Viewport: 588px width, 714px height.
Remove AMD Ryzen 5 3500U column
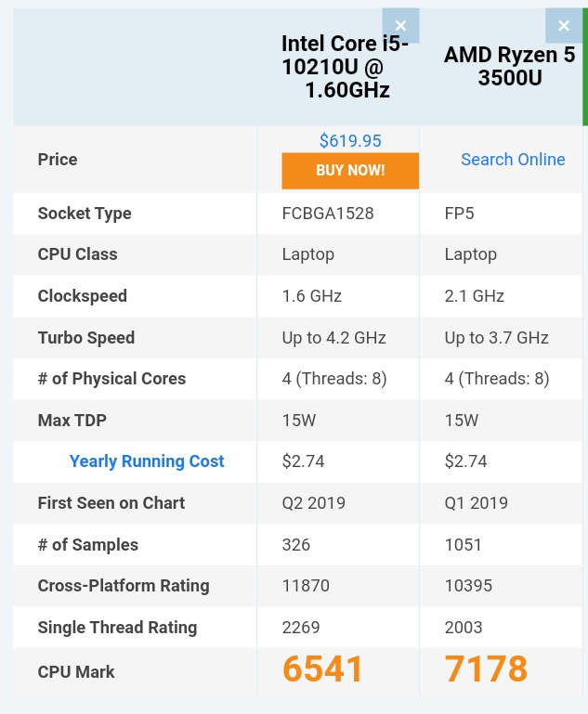click(x=564, y=25)
